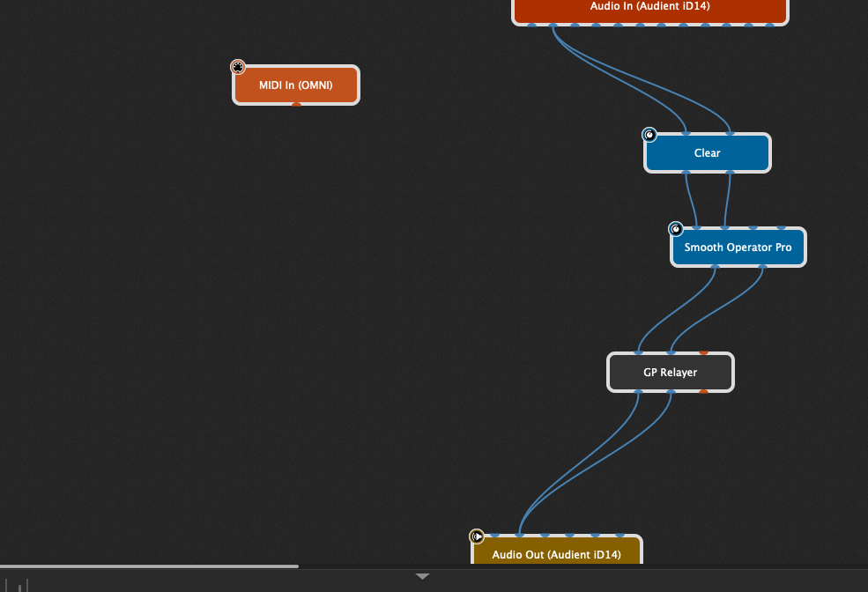Screen dimensions: 868x592
Task: Click the horizontal scrollbar at the bottom
Action: (x=150, y=566)
